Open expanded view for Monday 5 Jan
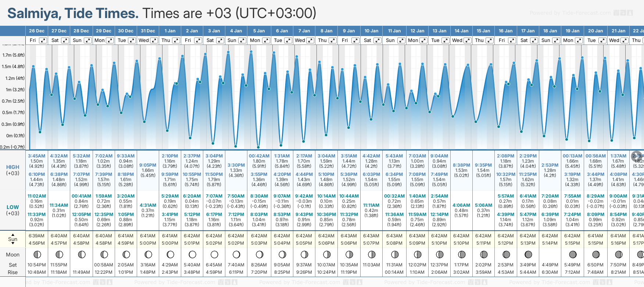The width and height of the screenshot is (644, 287). point(266,40)
